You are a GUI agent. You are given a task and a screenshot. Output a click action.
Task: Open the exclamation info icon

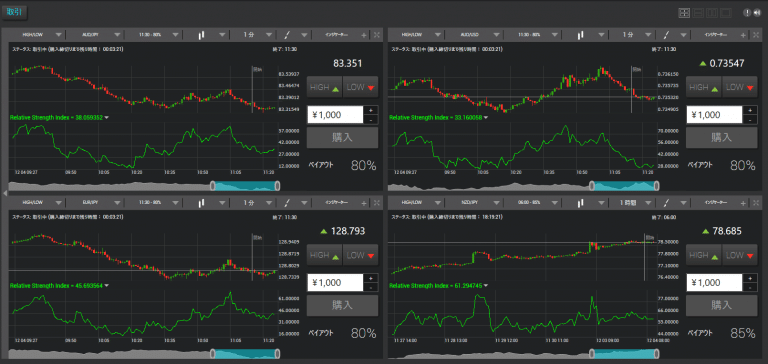click(747, 13)
